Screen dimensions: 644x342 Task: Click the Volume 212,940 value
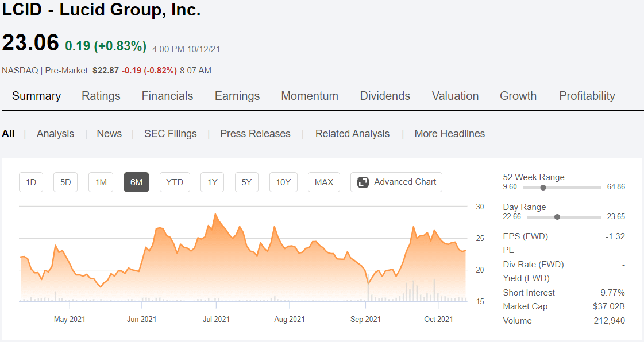(x=610, y=321)
